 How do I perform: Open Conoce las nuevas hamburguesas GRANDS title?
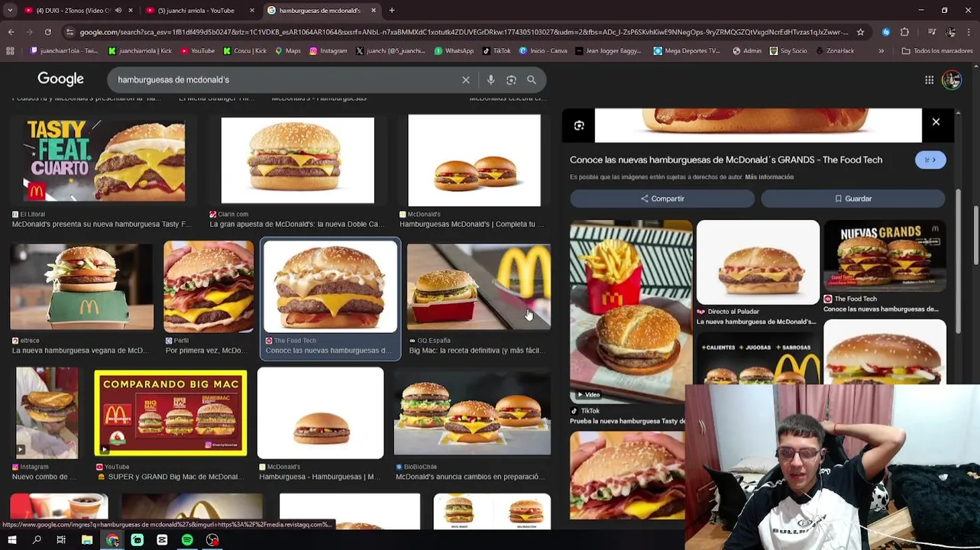726,160
